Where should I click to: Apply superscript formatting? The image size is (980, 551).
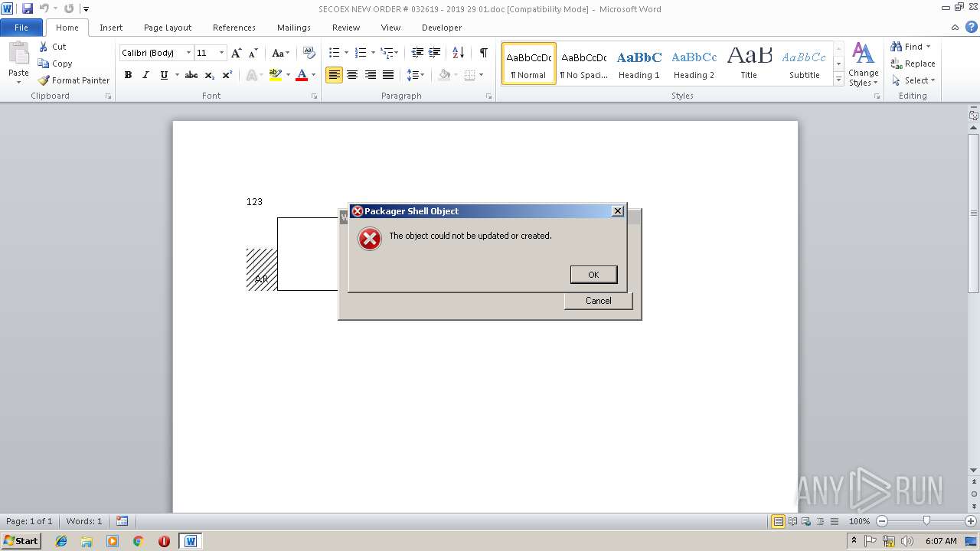coord(227,75)
